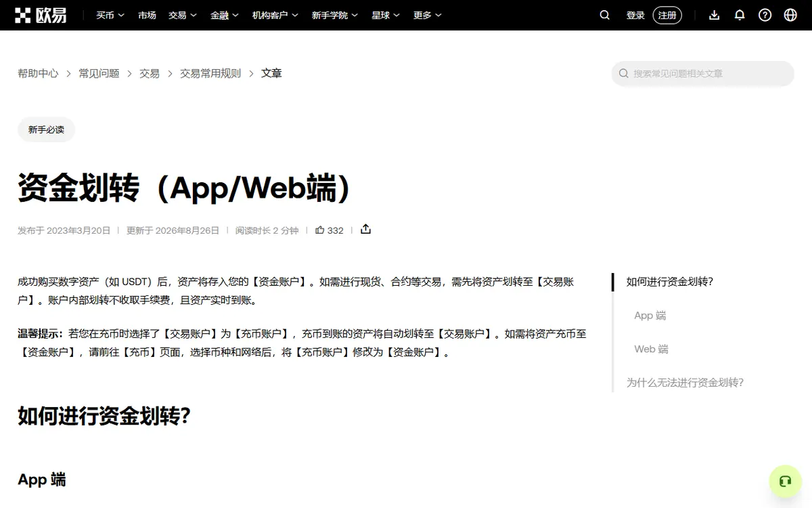Click the 如何进行资金划转? main heading
Image resolution: width=812 pixels, height=508 pixels.
pyautogui.click(x=104, y=416)
